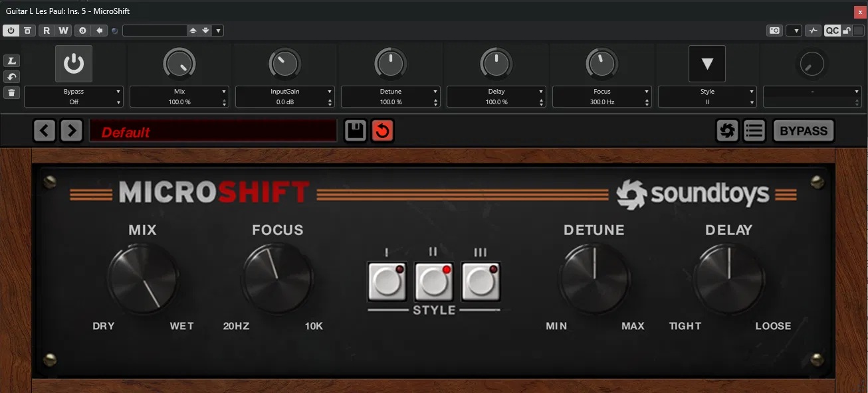
Task: Click the MicroShift DELAY knob
Action: [729, 278]
